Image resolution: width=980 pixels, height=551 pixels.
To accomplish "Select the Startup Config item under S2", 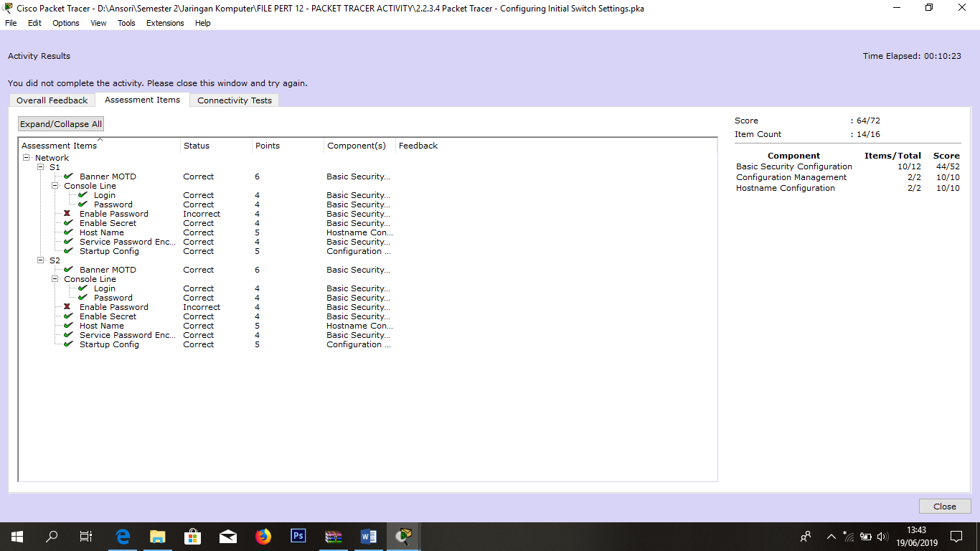I will tap(109, 344).
